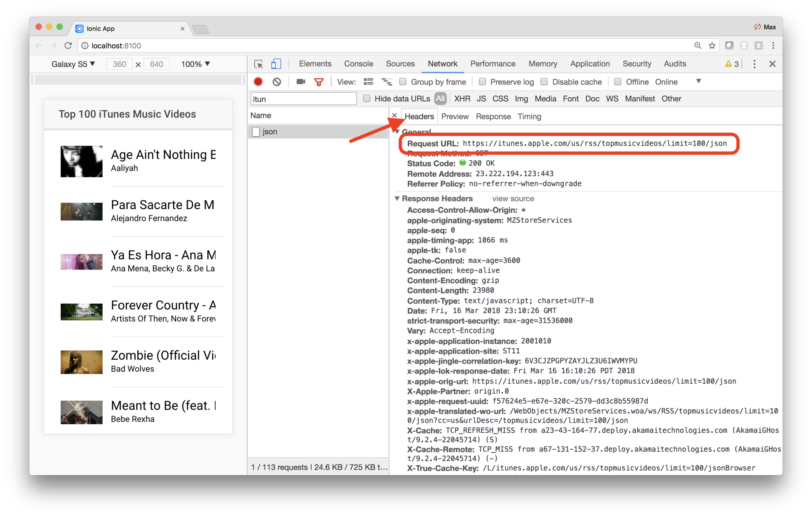Image resolution: width=812 pixels, height=517 pixels.
Task: Collapse the Response Headers section
Action: pos(397,198)
